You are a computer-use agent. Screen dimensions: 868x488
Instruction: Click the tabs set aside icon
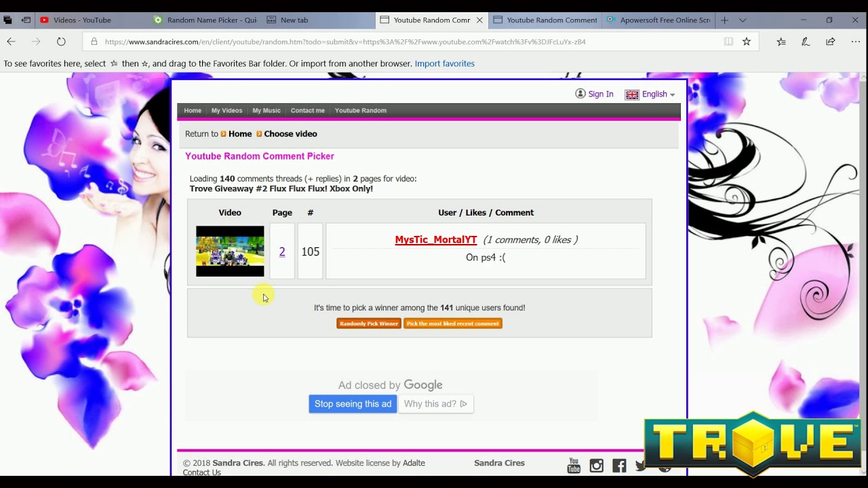(7, 20)
